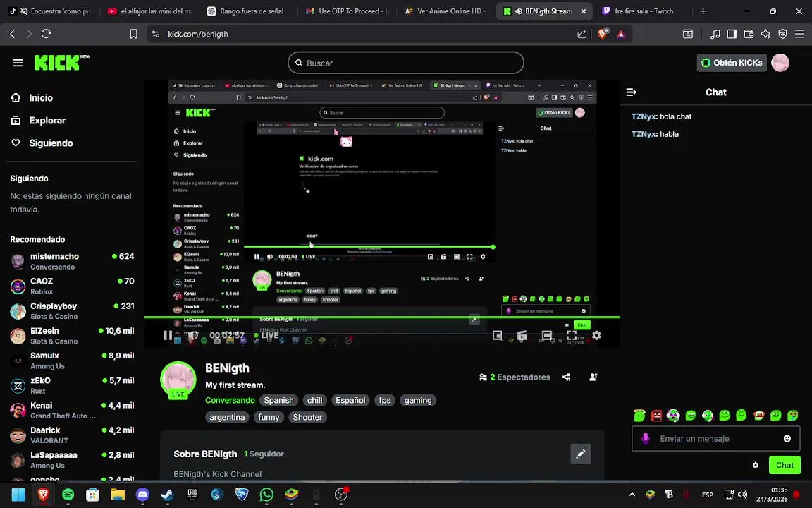This screenshot has height=508, width=812.
Task: Edit Sobre BENigth section with pencil
Action: click(581, 454)
